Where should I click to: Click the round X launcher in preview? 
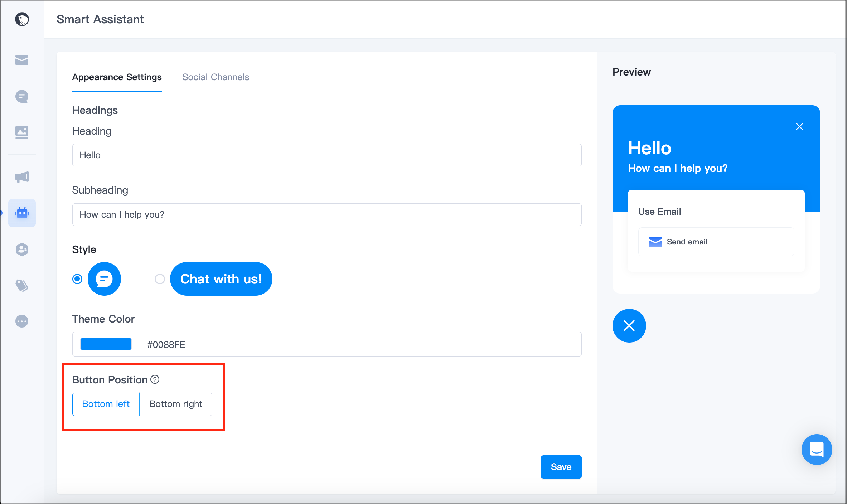tap(629, 325)
